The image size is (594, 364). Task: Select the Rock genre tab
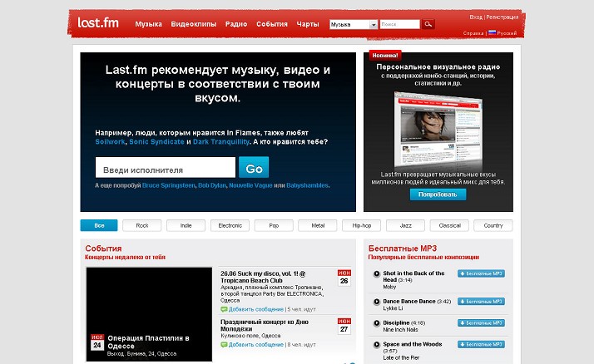142,225
